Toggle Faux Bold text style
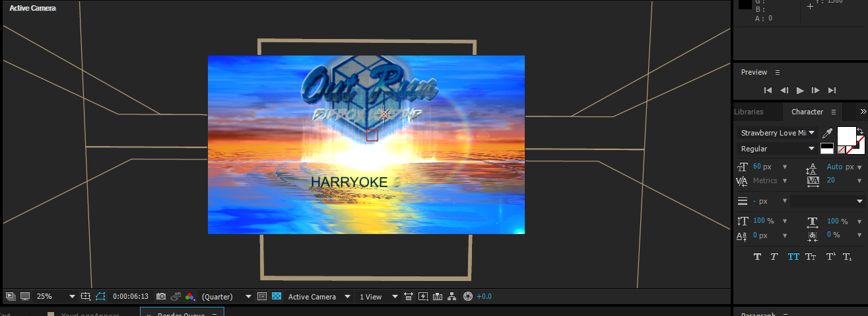 tap(757, 257)
